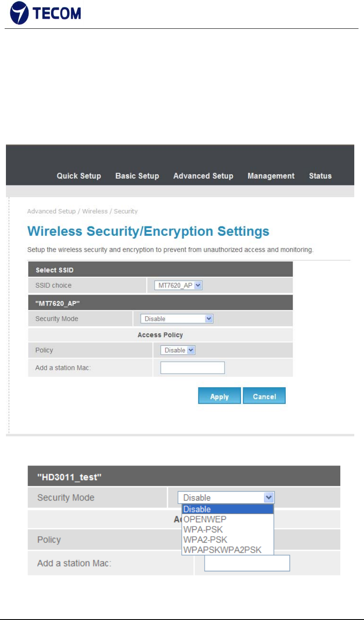Select Disable in the open list

tap(228, 509)
